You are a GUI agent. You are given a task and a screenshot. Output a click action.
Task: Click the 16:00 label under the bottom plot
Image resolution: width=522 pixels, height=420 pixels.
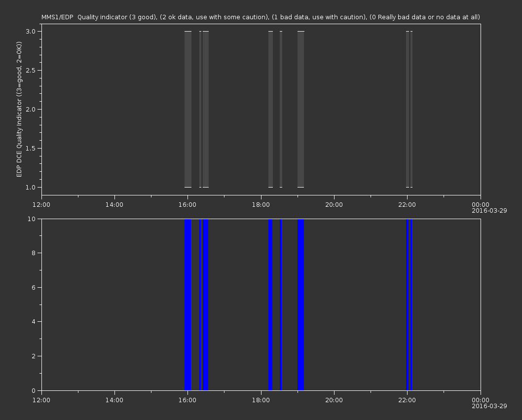[187, 400]
